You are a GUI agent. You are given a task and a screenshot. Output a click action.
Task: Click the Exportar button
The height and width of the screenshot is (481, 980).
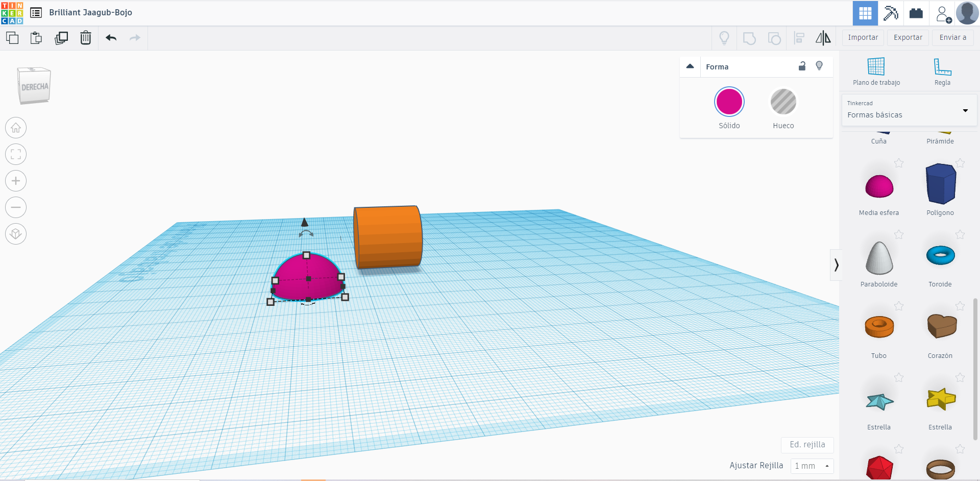[x=908, y=37]
